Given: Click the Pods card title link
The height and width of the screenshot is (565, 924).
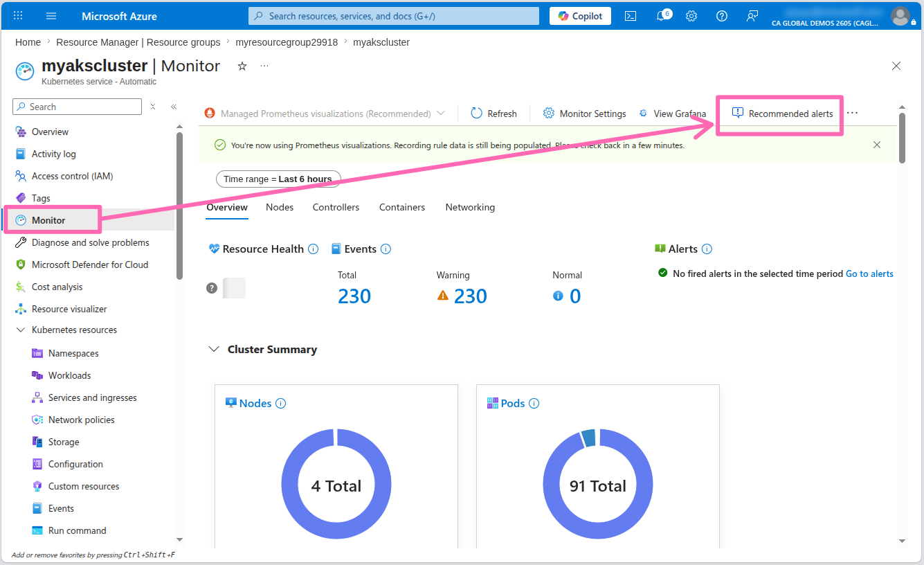Looking at the screenshot, I should click(513, 404).
